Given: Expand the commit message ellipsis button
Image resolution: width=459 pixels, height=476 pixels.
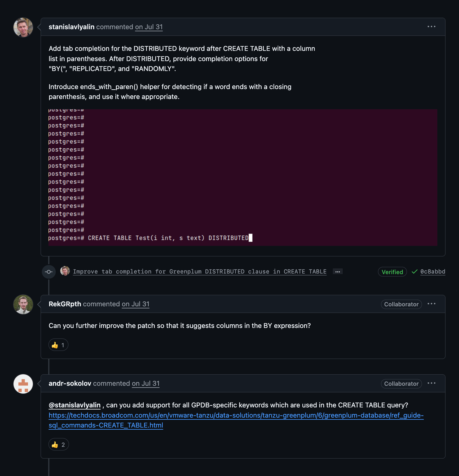Looking at the screenshot, I should pos(338,272).
